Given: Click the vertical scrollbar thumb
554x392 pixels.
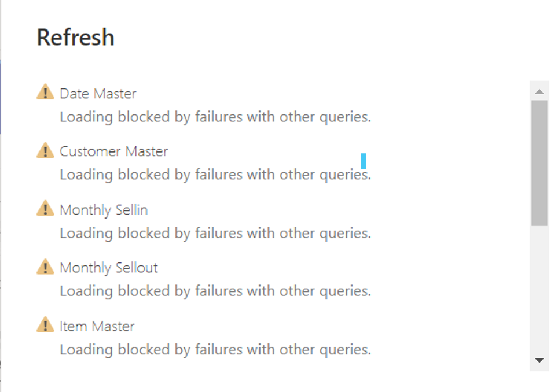Looking at the screenshot, I should 540,162.
